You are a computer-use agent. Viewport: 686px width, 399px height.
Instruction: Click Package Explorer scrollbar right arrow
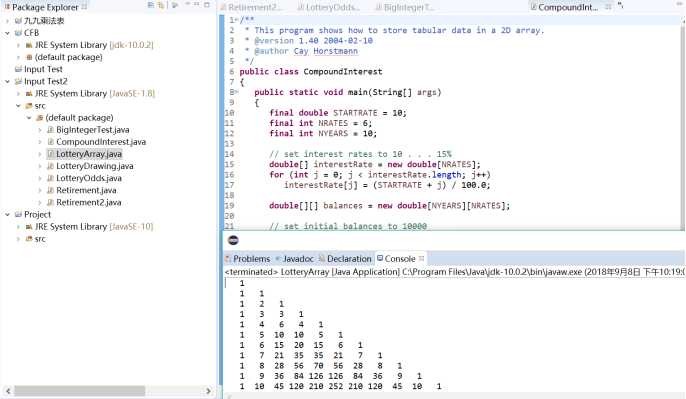[208, 391]
